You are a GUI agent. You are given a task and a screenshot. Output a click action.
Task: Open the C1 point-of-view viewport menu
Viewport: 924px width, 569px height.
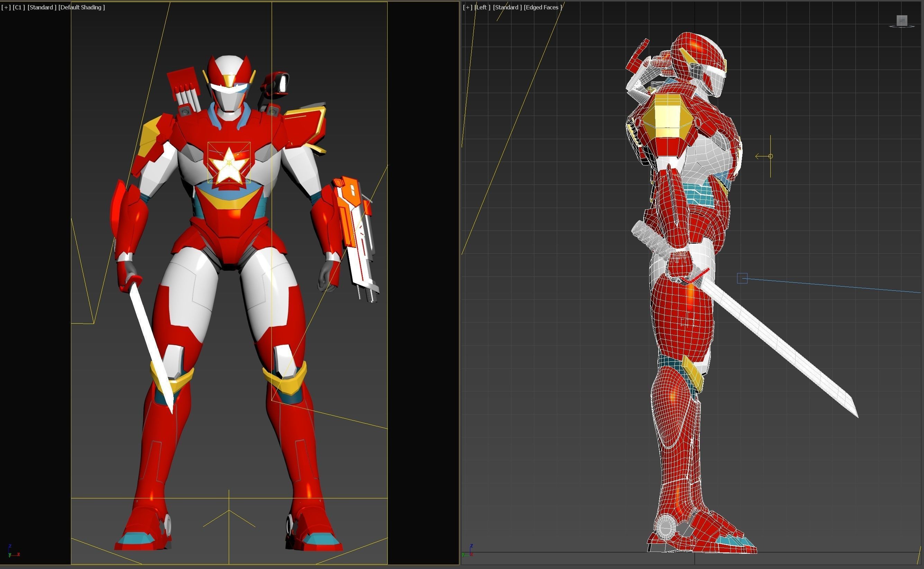(x=18, y=7)
